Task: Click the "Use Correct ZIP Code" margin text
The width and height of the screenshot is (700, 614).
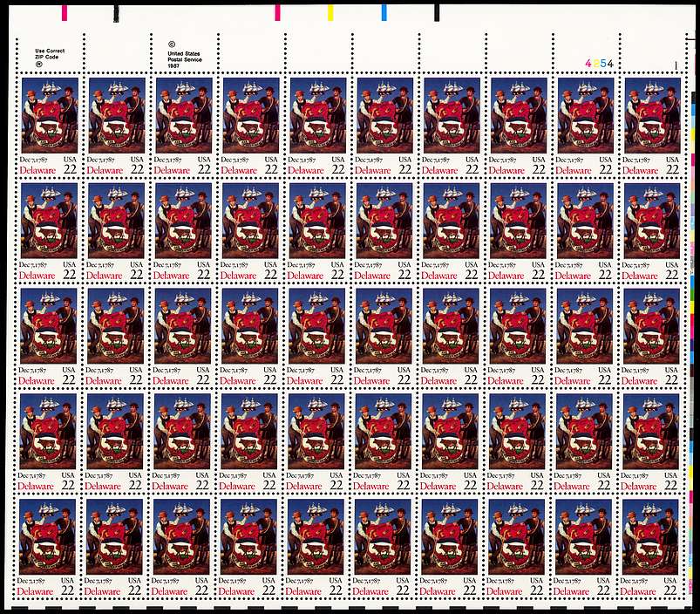Action: click(x=50, y=54)
